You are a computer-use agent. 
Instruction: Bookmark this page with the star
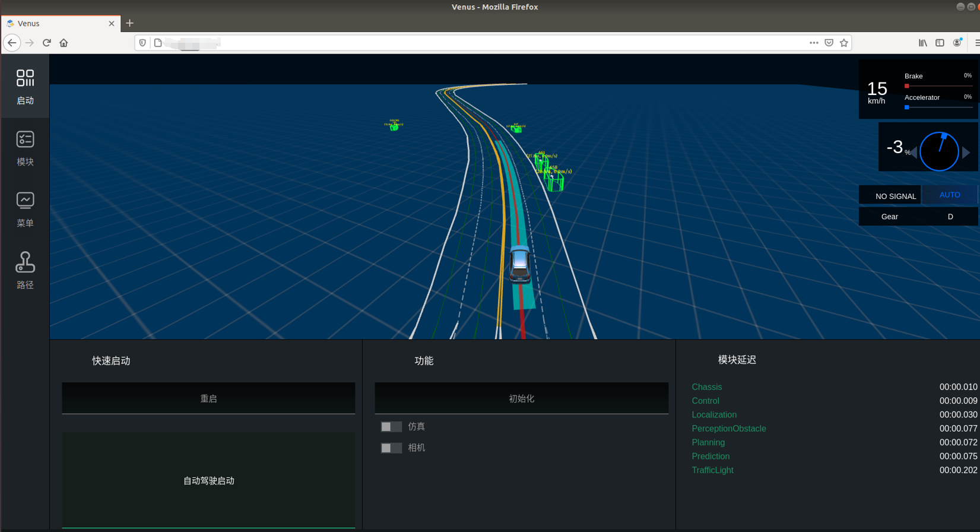click(843, 43)
